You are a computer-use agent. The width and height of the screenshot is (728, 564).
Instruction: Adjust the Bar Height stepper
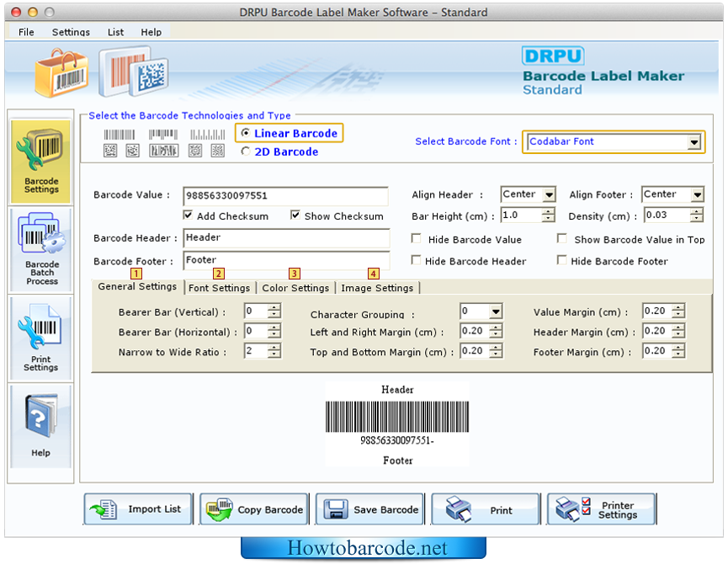(549, 215)
